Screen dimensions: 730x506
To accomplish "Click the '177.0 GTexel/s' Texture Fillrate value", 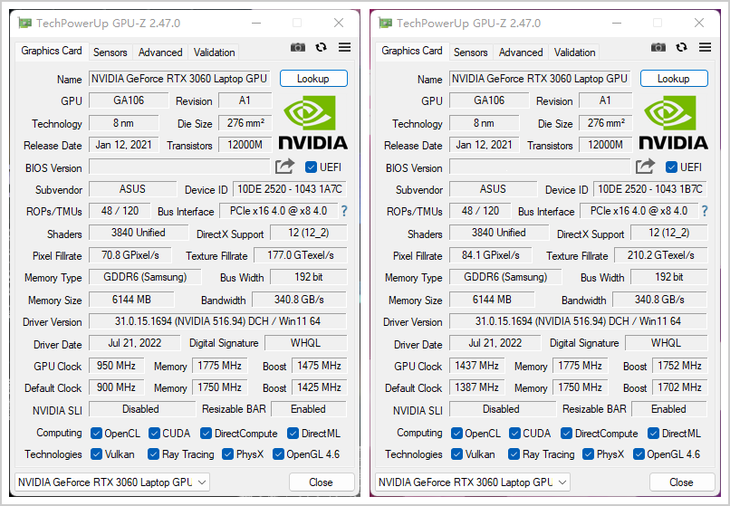I will 300,255.
